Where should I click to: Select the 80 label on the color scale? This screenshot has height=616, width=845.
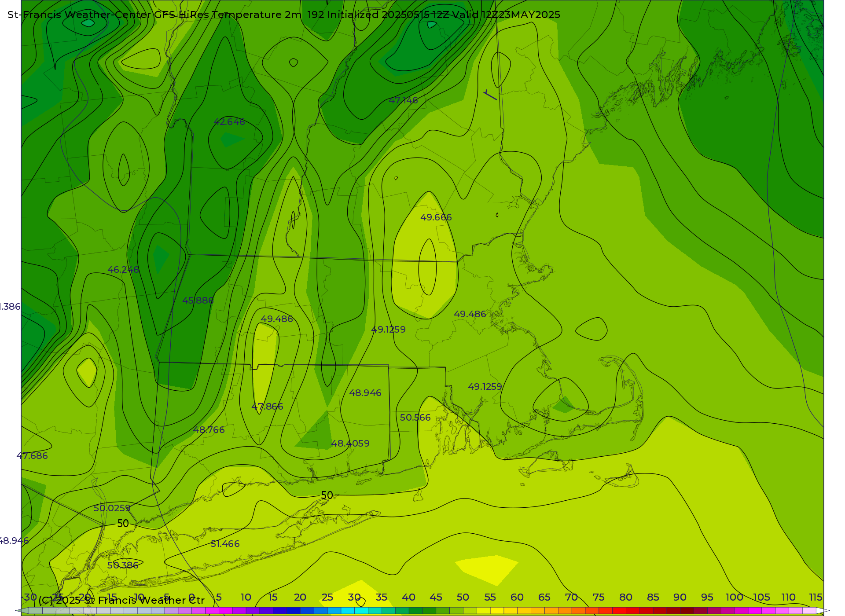point(626,598)
